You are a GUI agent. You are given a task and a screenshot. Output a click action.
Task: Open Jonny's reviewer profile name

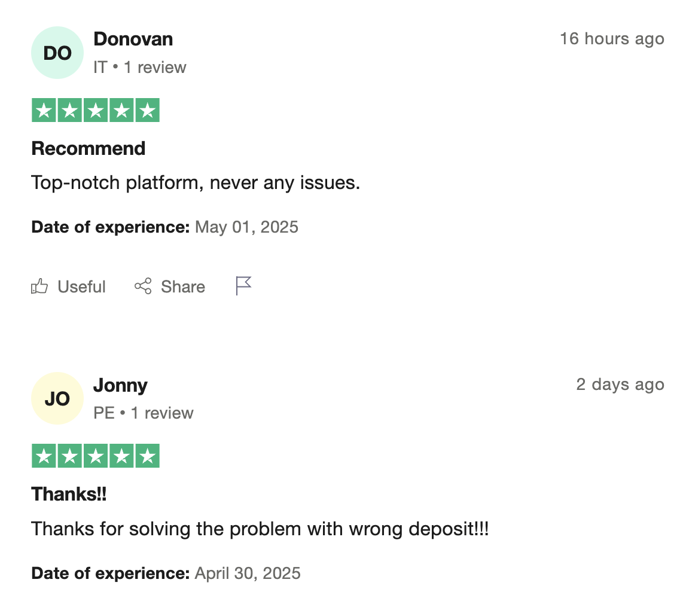click(120, 385)
